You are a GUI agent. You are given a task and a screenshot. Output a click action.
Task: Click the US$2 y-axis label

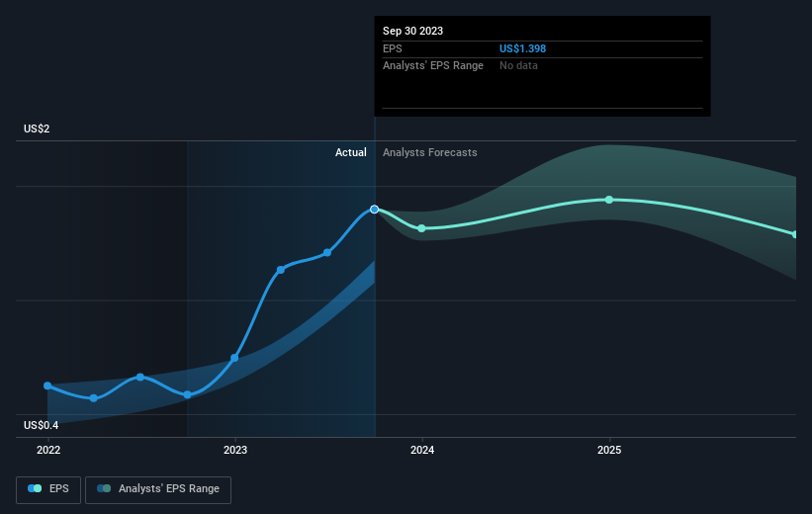37,128
